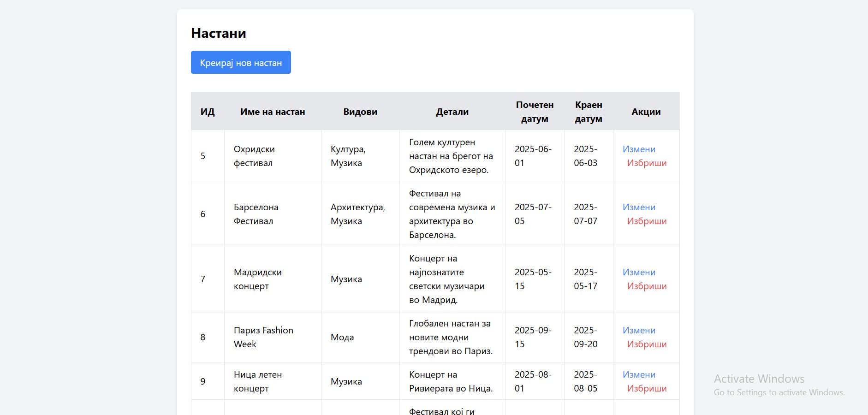Delete the Охридски фестивал event via Избриши

(647, 163)
